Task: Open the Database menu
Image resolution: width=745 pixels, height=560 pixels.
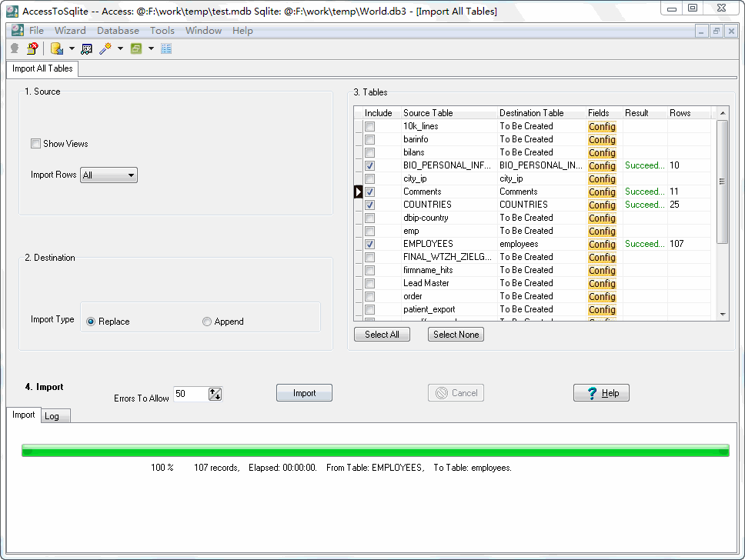Action: 118,31
